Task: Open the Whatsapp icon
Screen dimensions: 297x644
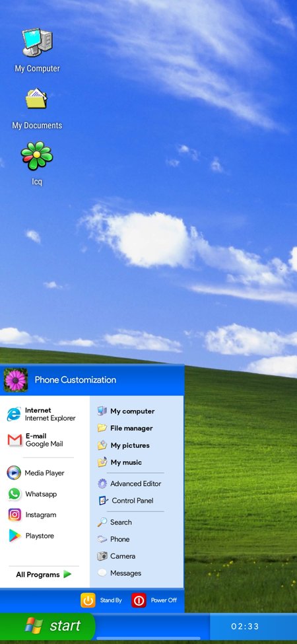Action: [15, 493]
